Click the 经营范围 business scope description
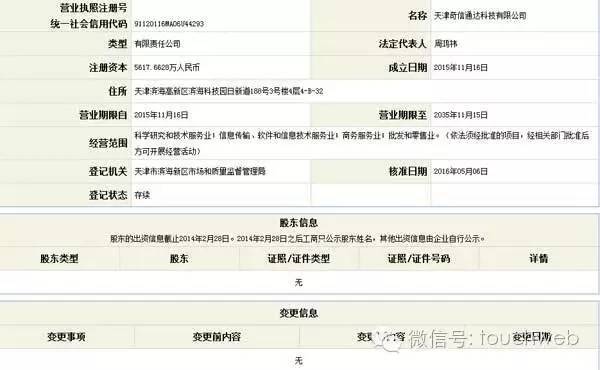The width and height of the screenshot is (600, 370). [362, 143]
